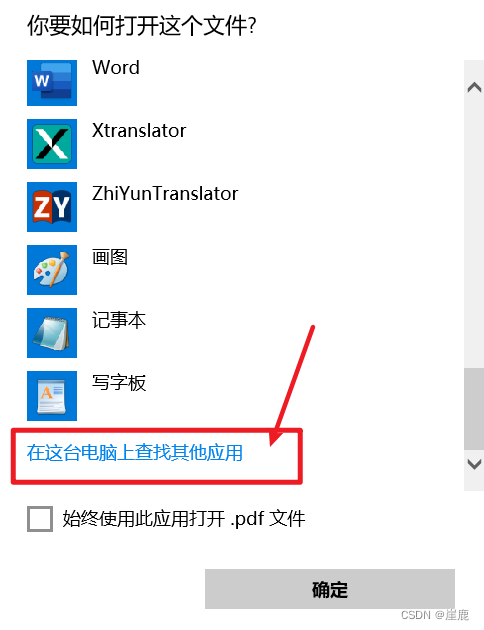Image resolution: width=484 pixels, height=630 pixels.
Task: Select the Xtranslator text entry
Action: pos(139,130)
